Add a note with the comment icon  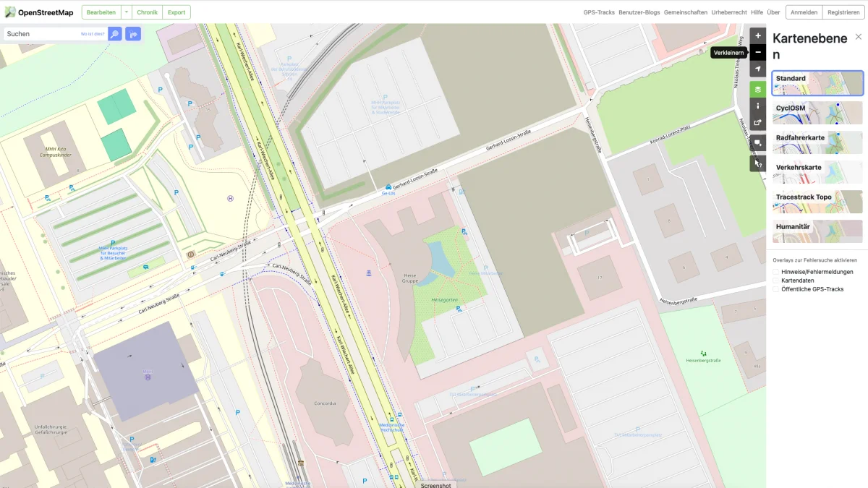pos(757,143)
